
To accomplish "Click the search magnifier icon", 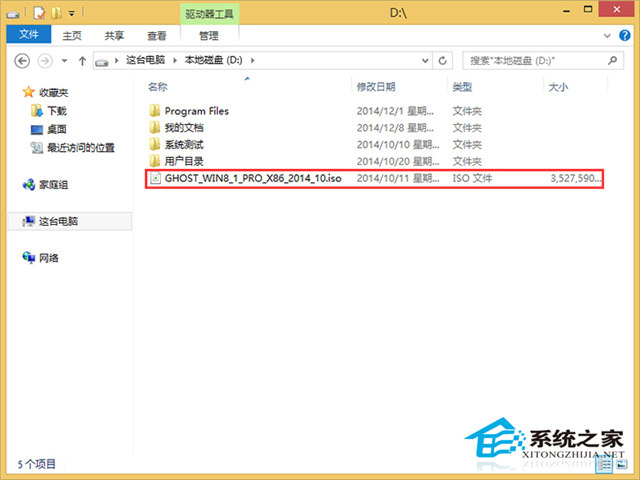I will tap(620, 62).
